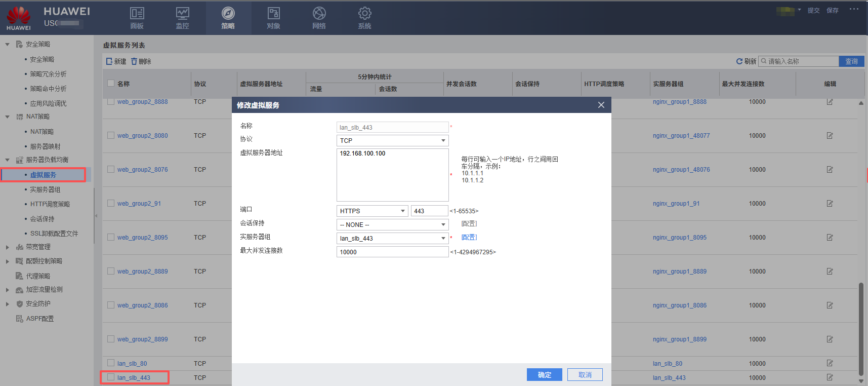Click the 取消 cancel button

(585, 374)
